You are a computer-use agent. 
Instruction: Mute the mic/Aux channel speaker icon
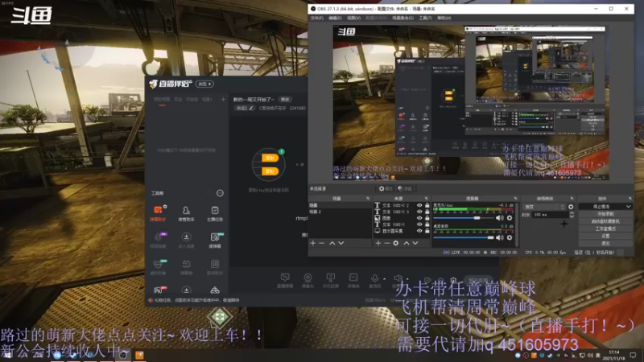click(499, 218)
